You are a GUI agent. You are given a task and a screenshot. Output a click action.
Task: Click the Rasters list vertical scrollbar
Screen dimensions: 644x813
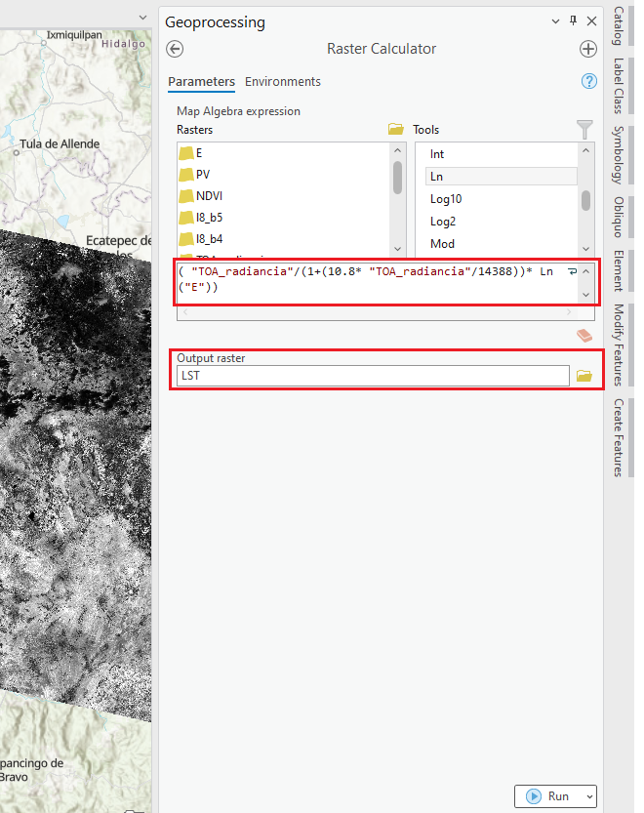(x=397, y=178)
